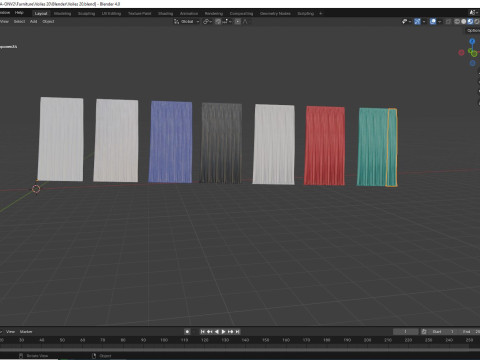Image resolution: width=480 pixels, height=360 pixels.
Task: Open the viewport Object menu
Action: [48, 21]
